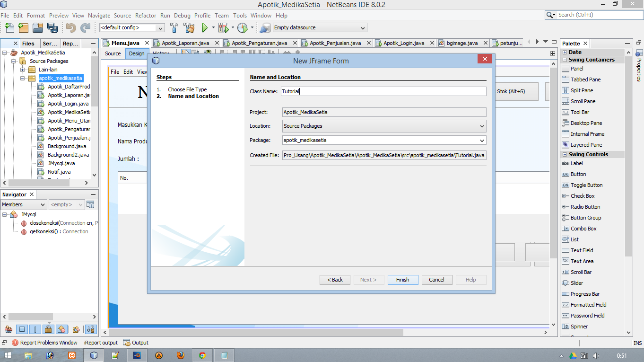Screen dimensions: 644x362
Task: Save all files with Save All icon
Action: coord(53,27)
